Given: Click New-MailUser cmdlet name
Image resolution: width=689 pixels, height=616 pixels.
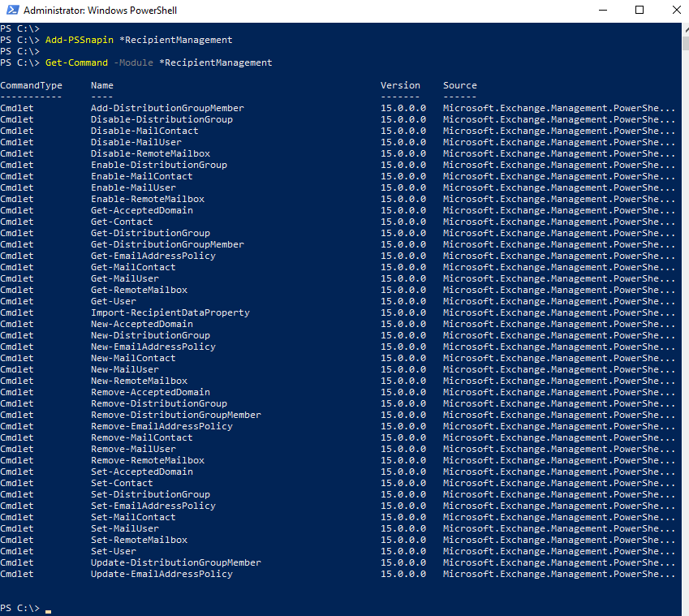Looking at the screenshot, I should [125, 370].
